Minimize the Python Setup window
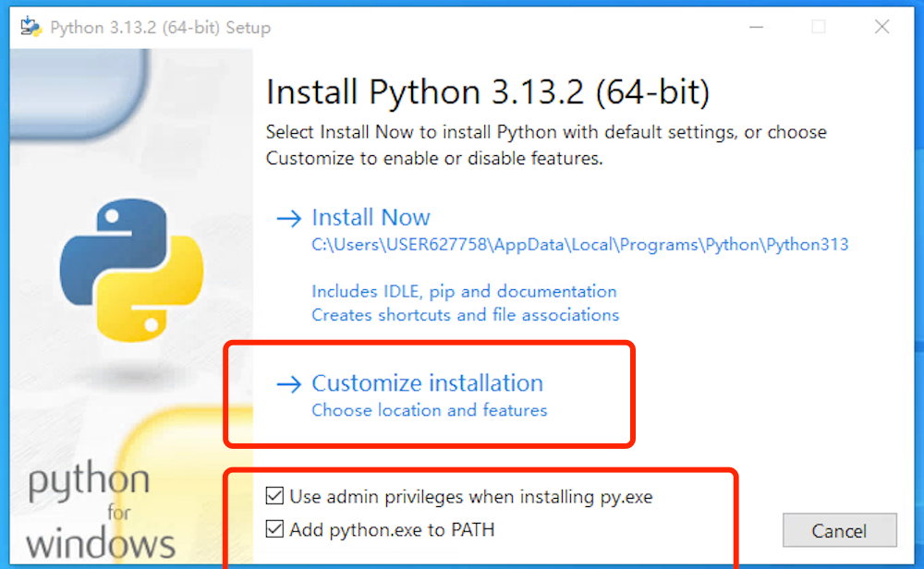The width and height of the screenshot is (924, 569). tap(756, 27)
